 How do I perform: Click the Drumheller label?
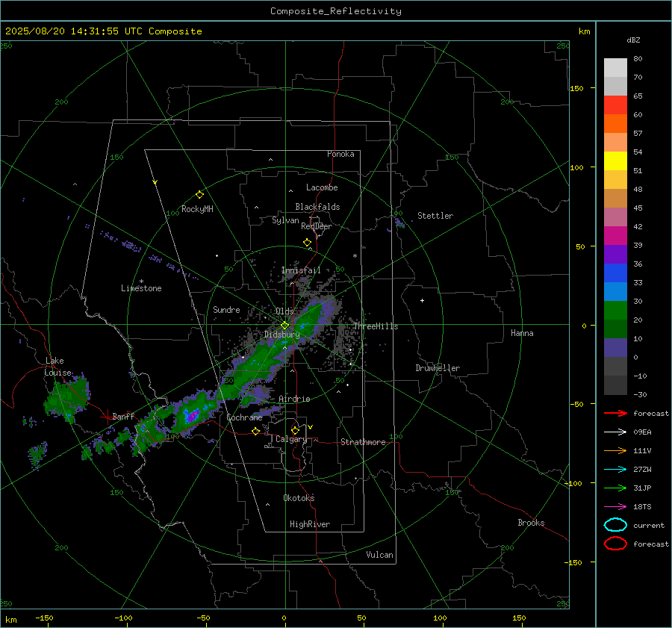(x=438, y=368)
